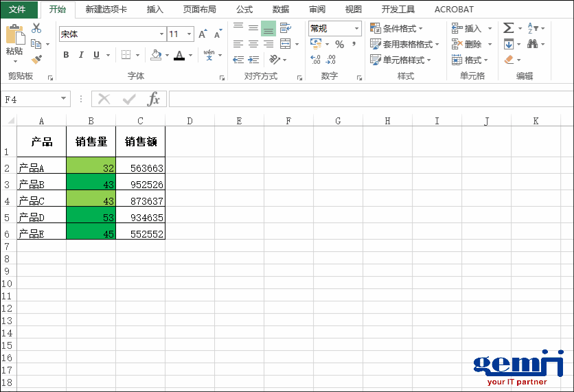Open Find & Select binoculars icon
Image resolution: width=574 pixels, height=392 pixels.
(533, 44)
